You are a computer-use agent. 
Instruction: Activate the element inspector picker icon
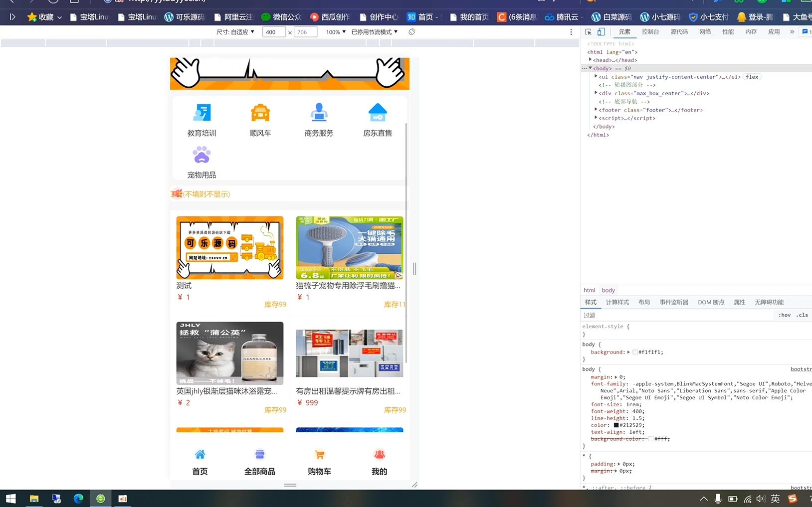click(x=589, y=32)
